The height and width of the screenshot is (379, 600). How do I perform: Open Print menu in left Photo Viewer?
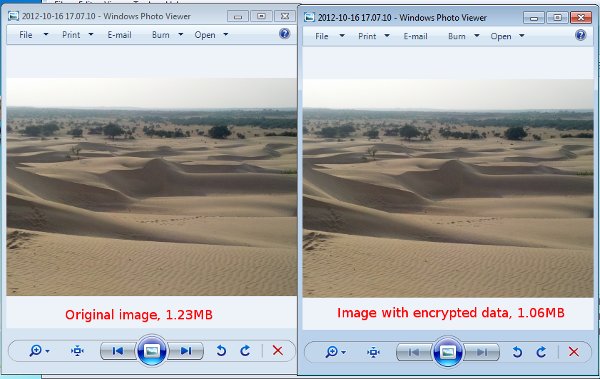pos(71,35)
